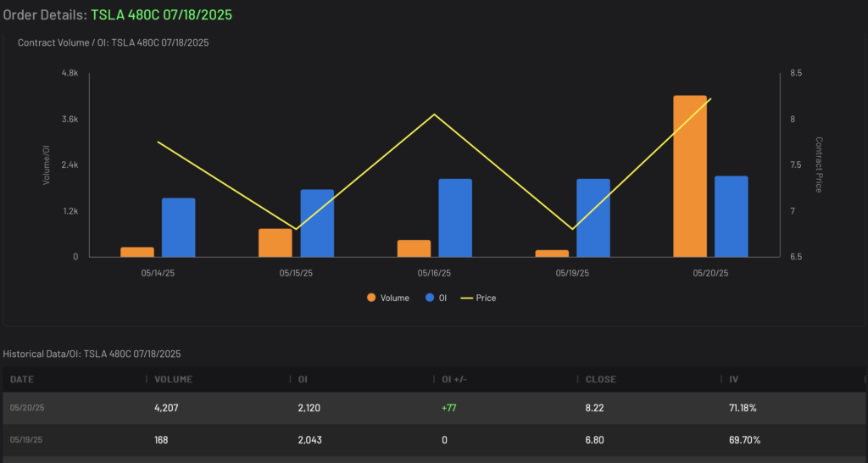Click the 05/14/25 x-axis label
This screenshot has width=868, height=463.
pyautogui.click(x=158, y=273)
